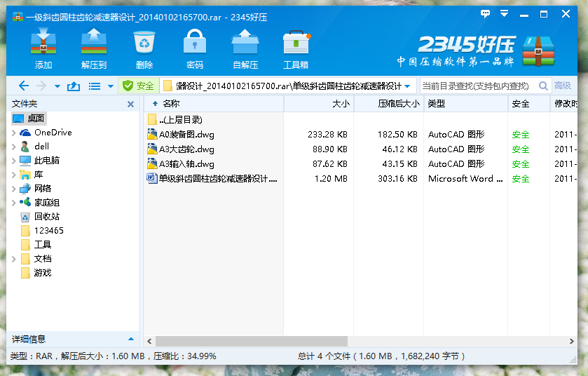Open the title bar main menu arrow
Screen dimensions: 588x376
[503, 13]
